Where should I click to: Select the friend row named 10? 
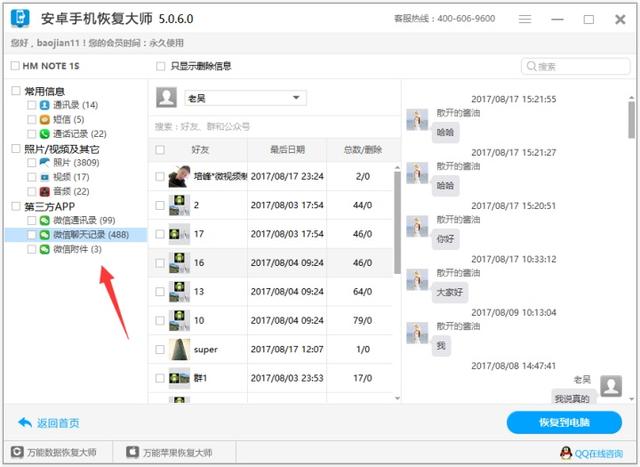pos(271,320)
